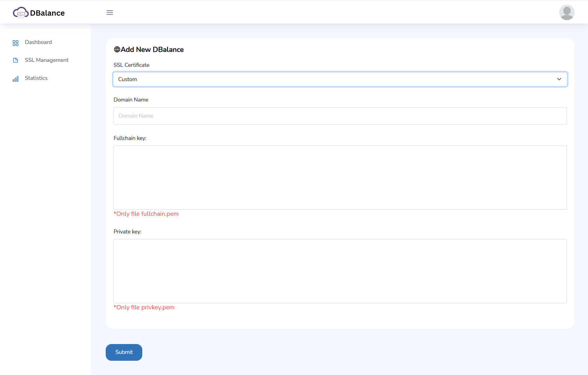Open the SSL Certificate dropdown showing Custom
The height and width of the screenshot is (375, 588).
point(340,79)
